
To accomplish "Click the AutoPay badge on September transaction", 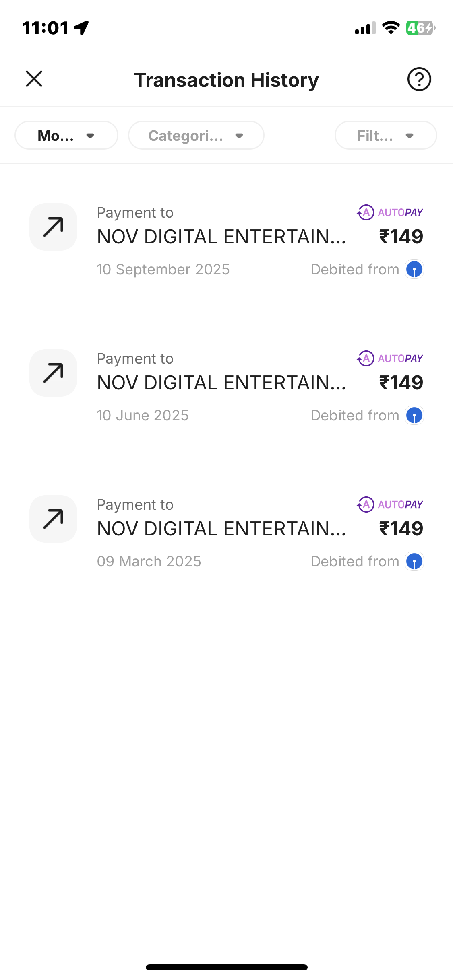I will click(x=390, y=212).
